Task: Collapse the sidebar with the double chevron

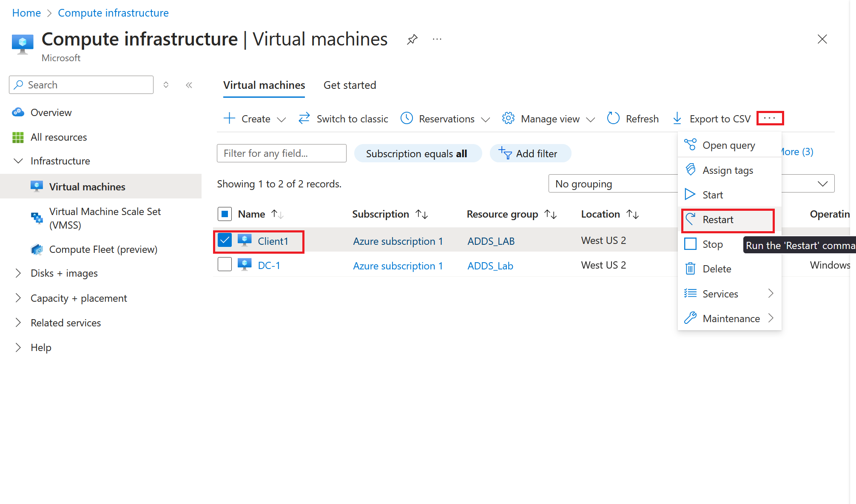Action: pyautogui.click(x=189, y=85)
